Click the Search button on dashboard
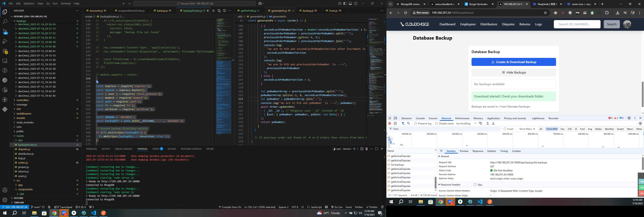The height and width of the screenshot is (217, 644). pyautogui.click(x=612, y=24)
